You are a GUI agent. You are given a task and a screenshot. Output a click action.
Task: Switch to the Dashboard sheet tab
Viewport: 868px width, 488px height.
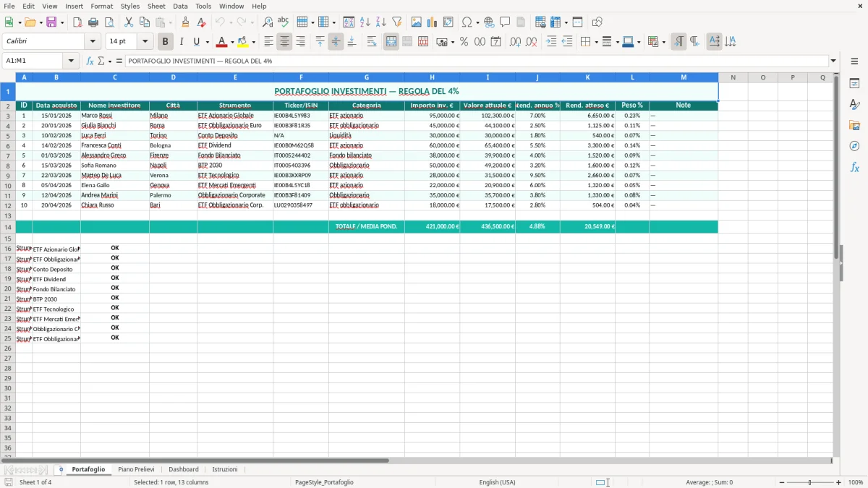pyautogui.click(x=183, y=470)
